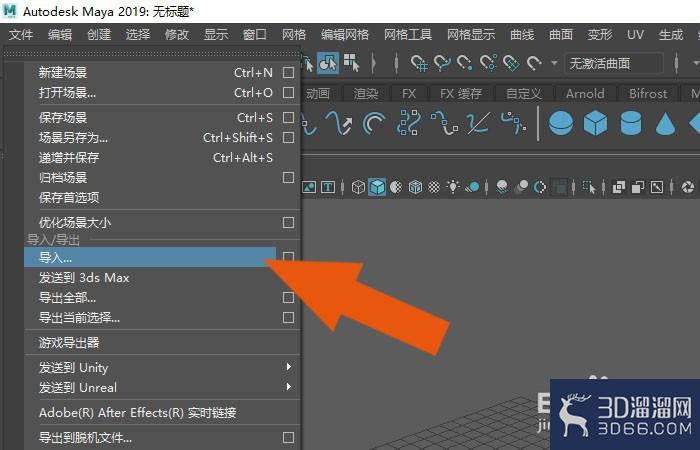The image size is (700, 450).
Task: Open option box for 导出全部
Action: pyautogui.click(x=288, y=297)
